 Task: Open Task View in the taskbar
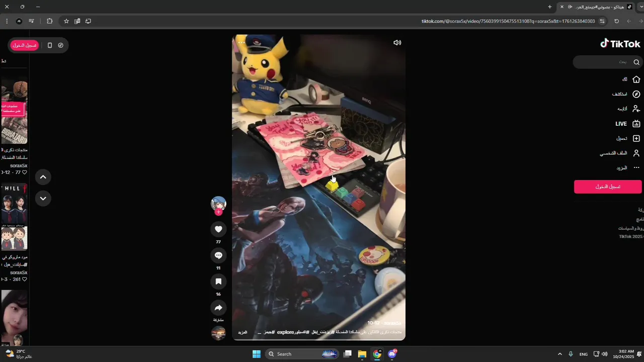point(347,354)
